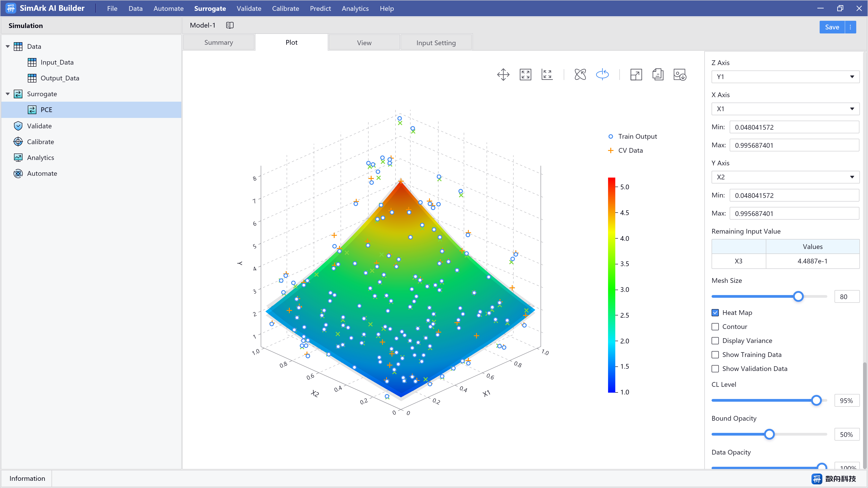
Task: Click the CL Level 95% value box
Action: click(847, 401)
